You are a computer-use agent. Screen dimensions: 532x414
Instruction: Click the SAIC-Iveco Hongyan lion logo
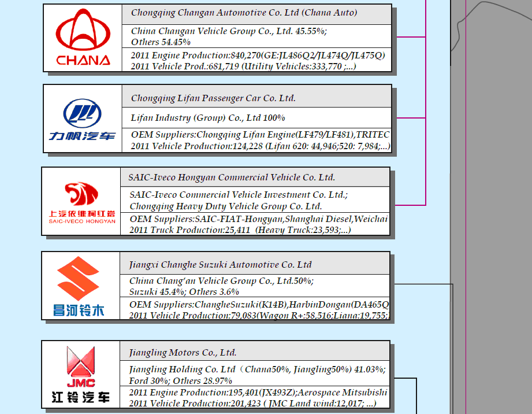82,203
